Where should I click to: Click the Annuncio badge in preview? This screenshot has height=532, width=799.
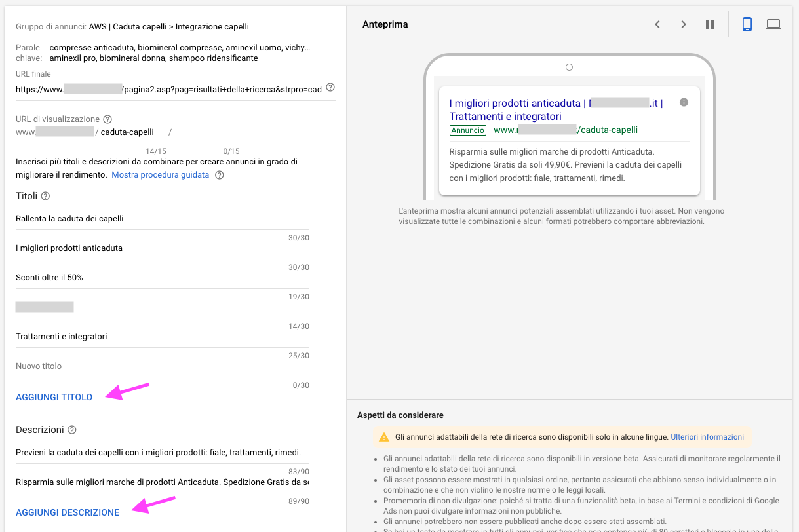click(x=468, y=130)
